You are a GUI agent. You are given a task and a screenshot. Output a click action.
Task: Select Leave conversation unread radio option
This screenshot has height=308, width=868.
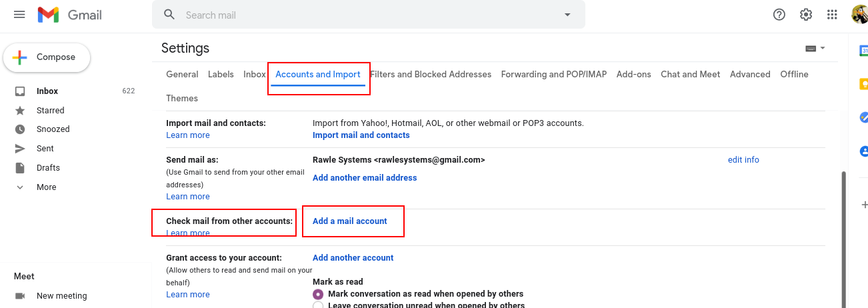[x=318, y=305]
